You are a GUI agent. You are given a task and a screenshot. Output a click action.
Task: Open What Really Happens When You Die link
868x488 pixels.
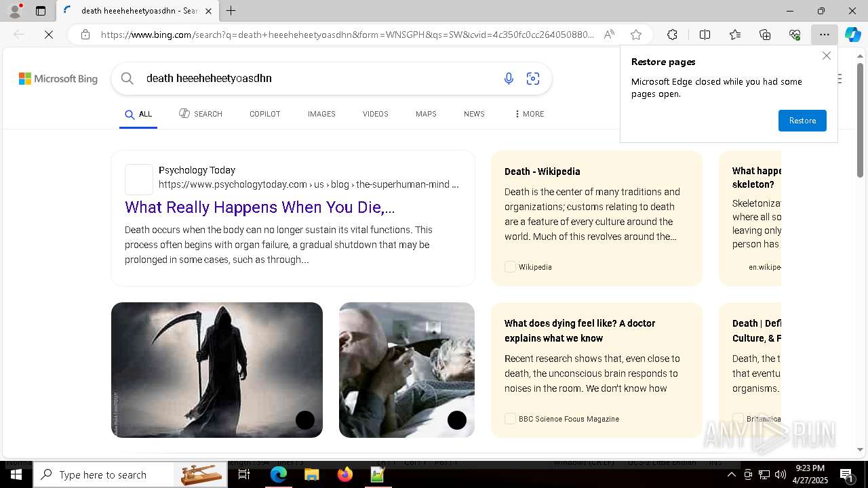260,207
